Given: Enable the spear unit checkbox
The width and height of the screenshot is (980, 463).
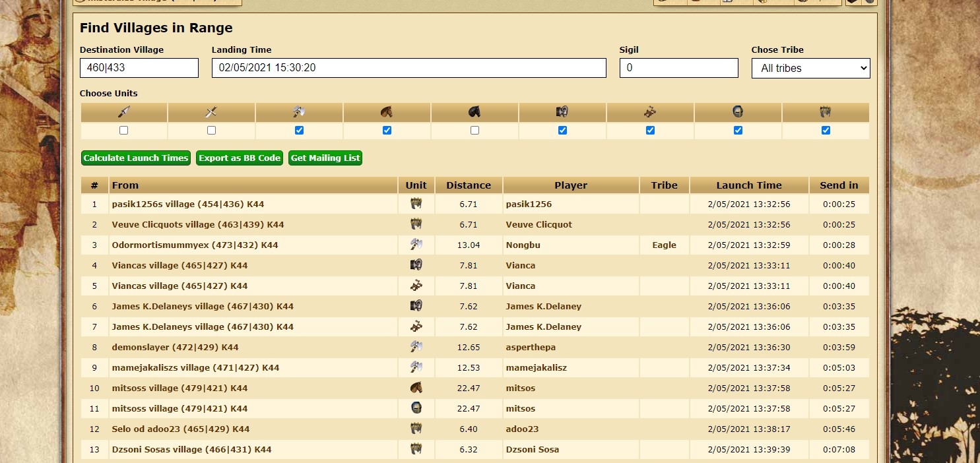Looking at the screenshot, I should point(123,131).
